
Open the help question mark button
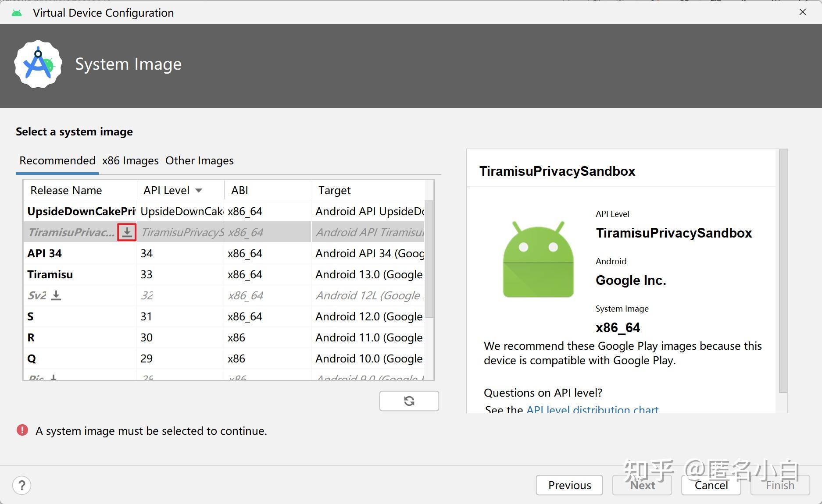[22, 485]
